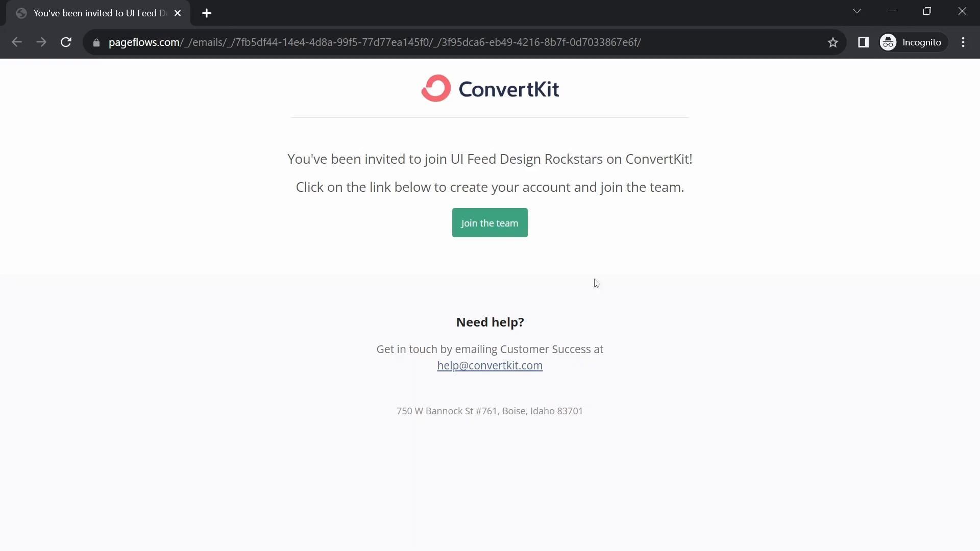Click the browser back arrow
This screenshot has height=551, width=980.
(x=17, y=42)
